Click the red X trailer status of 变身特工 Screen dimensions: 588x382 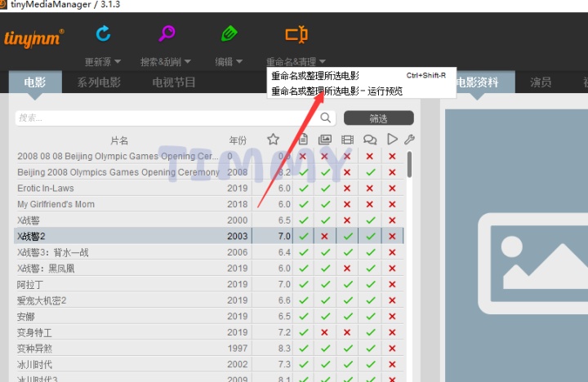347,332
